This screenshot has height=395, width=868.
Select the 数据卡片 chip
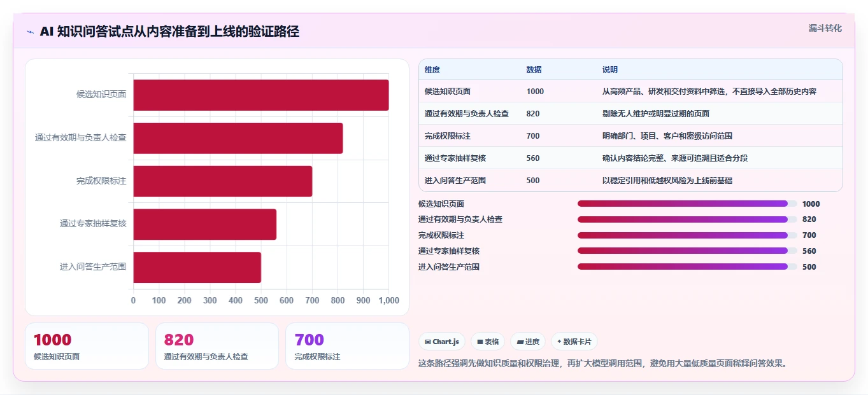(574, 342)
